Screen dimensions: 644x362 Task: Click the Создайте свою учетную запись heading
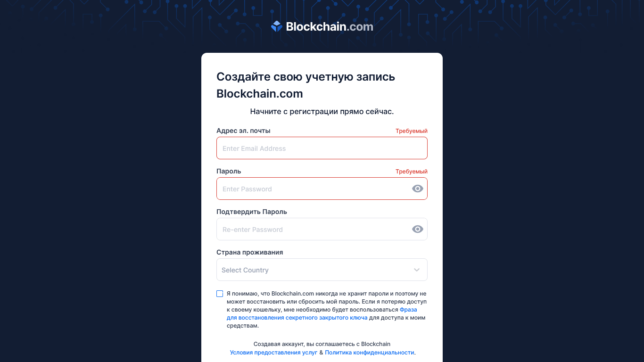pos(305,77)
